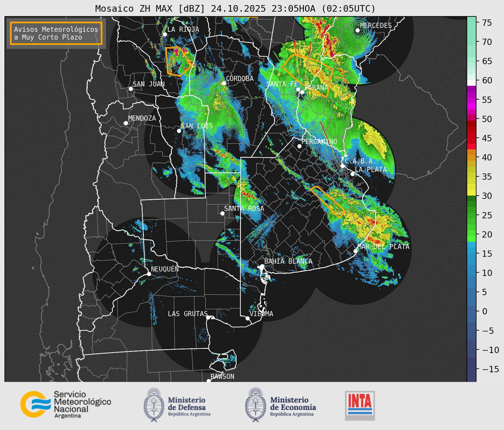Select the San Luis city marker dot
The image size is (504, 430).
click(179, 131)
